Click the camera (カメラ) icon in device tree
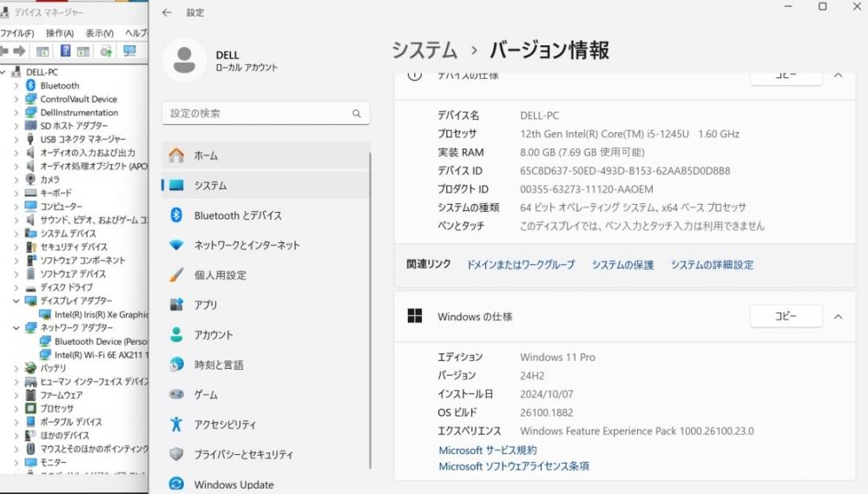868x494 pixels. click(31, 180)
